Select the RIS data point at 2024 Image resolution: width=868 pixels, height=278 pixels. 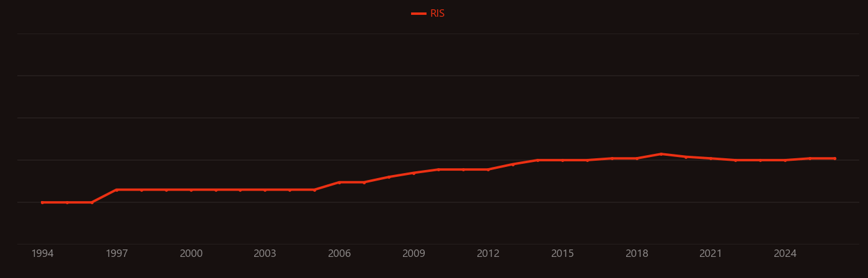pyautogui.click(x=785, y=160)
